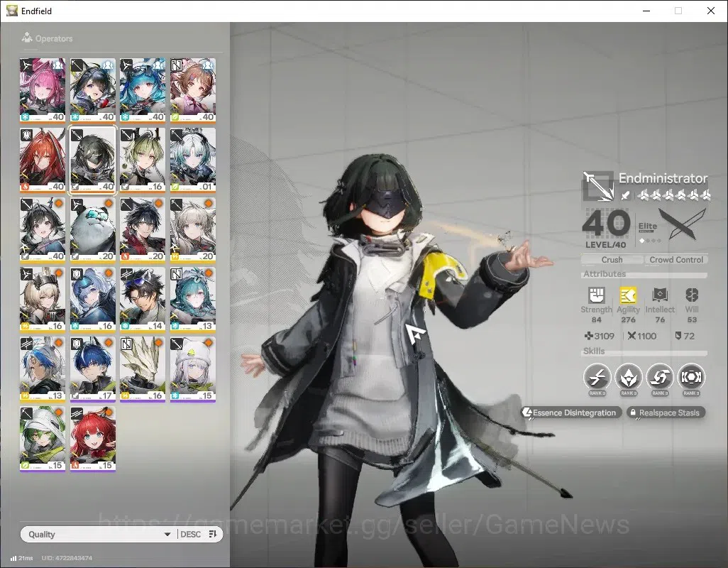
Task: Open the fourth skill hexagon icon
Action: 691,377
